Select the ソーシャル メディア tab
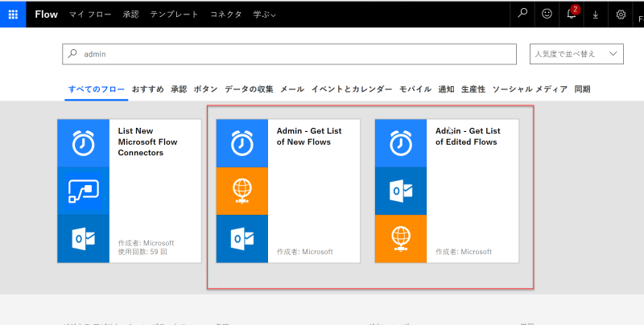 tap(530, 89)
